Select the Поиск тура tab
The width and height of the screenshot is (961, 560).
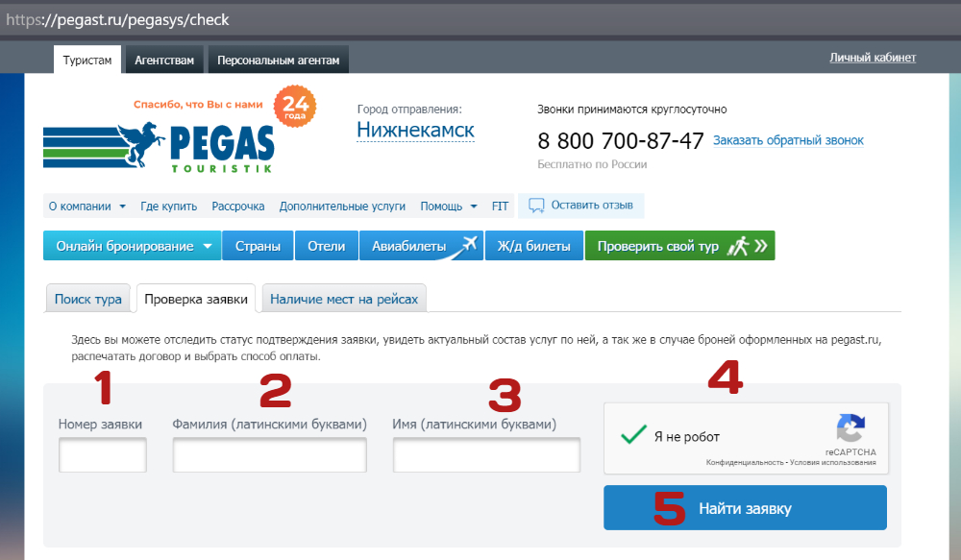point(88,299)
